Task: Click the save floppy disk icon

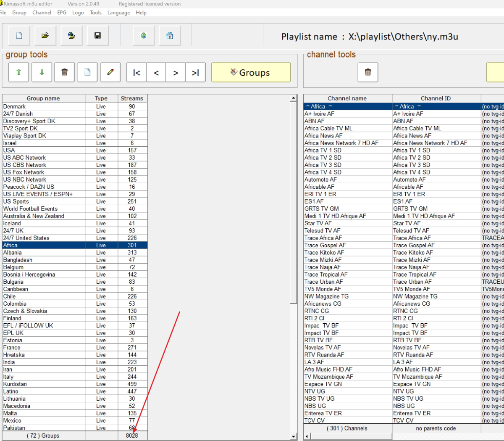Action: tap(97, 36)
